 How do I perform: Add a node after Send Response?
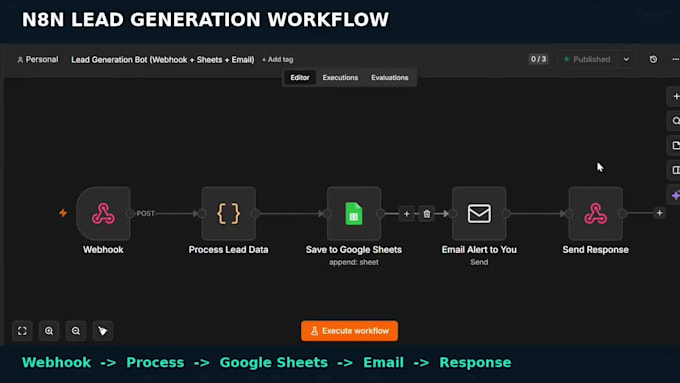659,213
